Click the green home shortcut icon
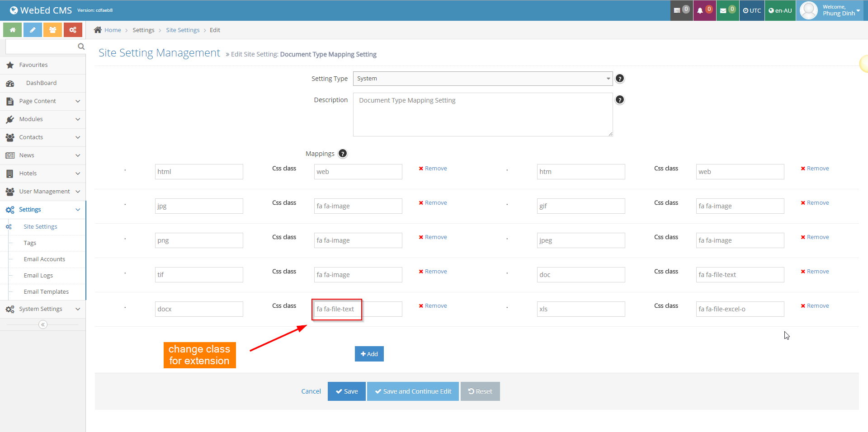868x432 pixels. [x=13, y=30]
